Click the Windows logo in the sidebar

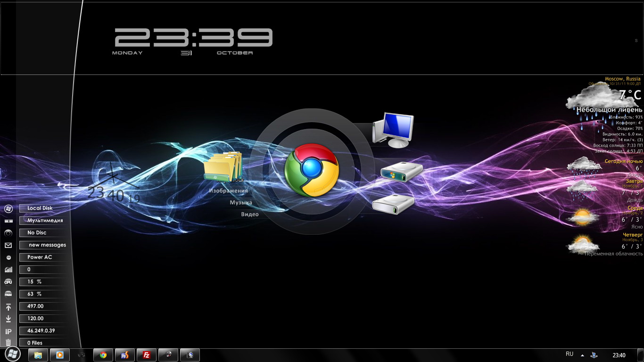click(8, 208)
